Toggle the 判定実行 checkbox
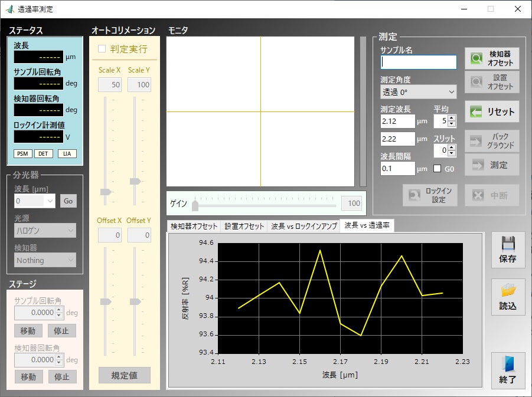 102,49
